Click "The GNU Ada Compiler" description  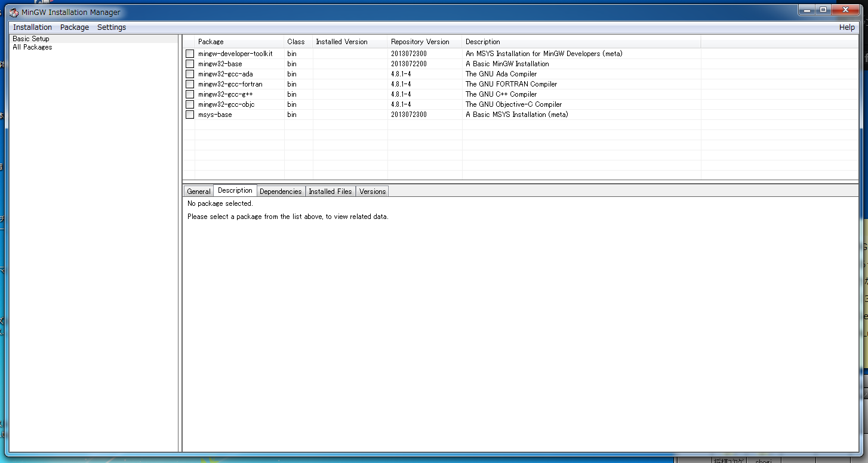click(501, 74)
